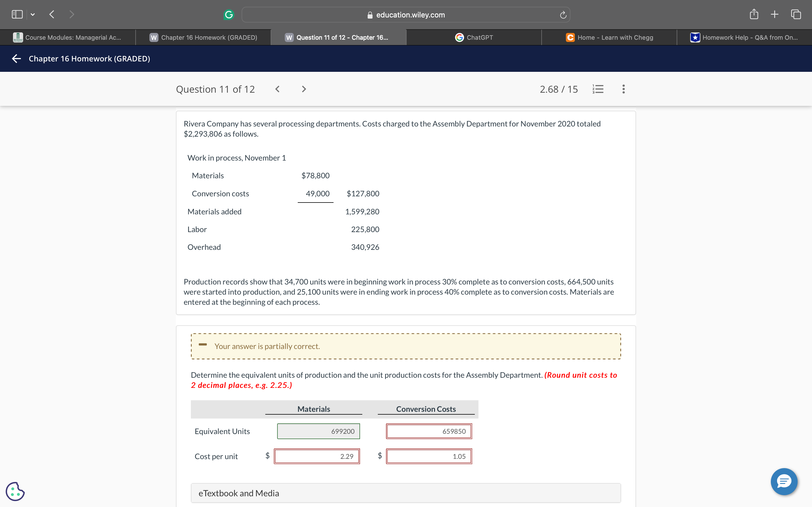Image resolution: width=812 pixels, height=507 pixels.
Task: Switch to Home - Learn with Chegg tab
Action: pos(609,37)
